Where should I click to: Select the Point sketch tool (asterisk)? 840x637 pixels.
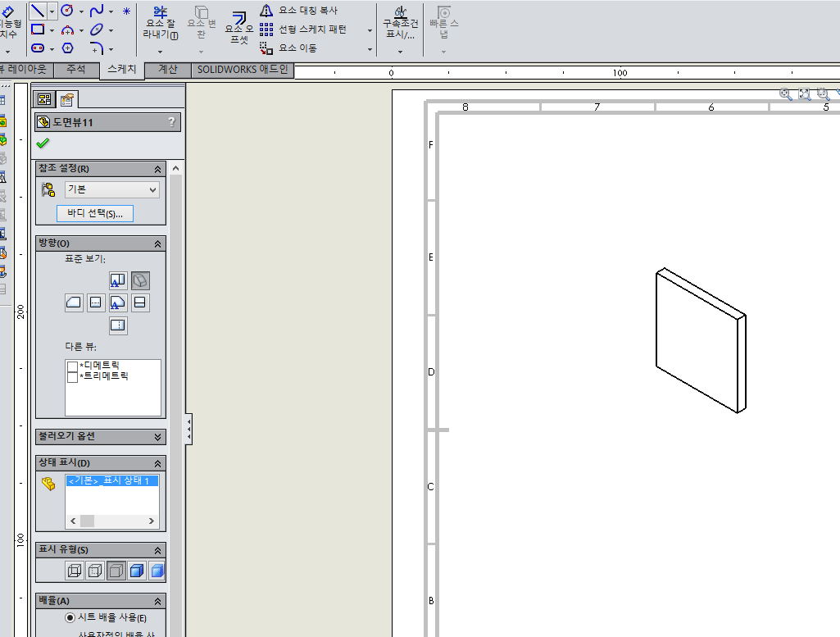click(126, 11)
